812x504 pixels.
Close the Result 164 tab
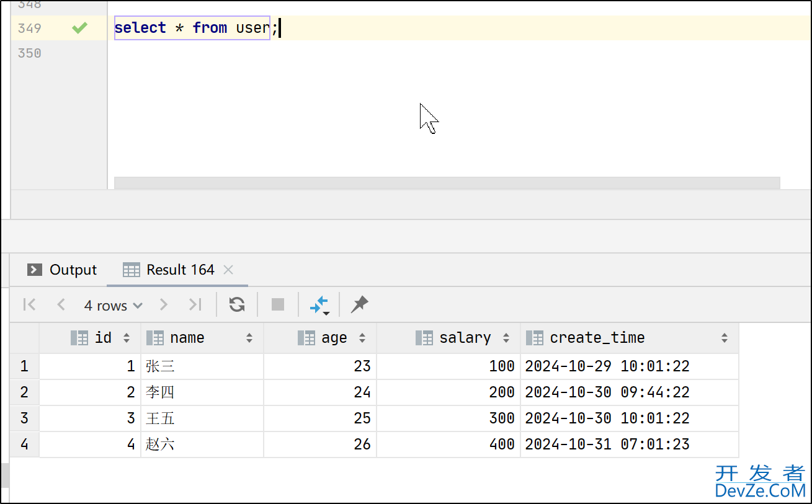tap(228, 270)
